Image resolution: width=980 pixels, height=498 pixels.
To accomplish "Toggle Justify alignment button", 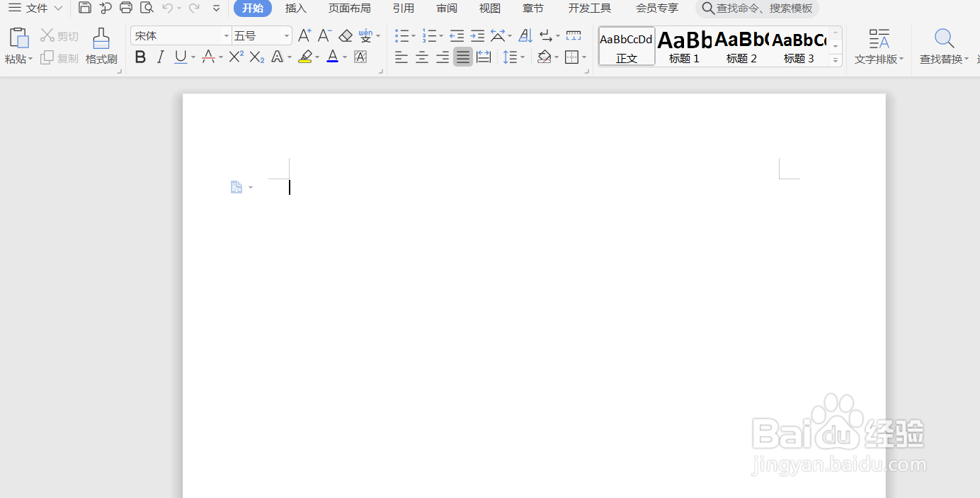I will tap(463, 57).
